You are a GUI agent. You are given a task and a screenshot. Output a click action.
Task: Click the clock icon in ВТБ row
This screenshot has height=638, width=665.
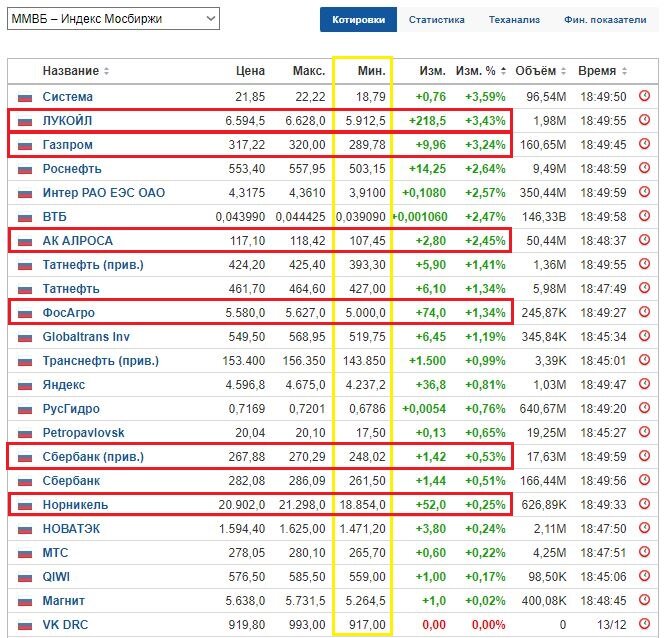point(644,216)
